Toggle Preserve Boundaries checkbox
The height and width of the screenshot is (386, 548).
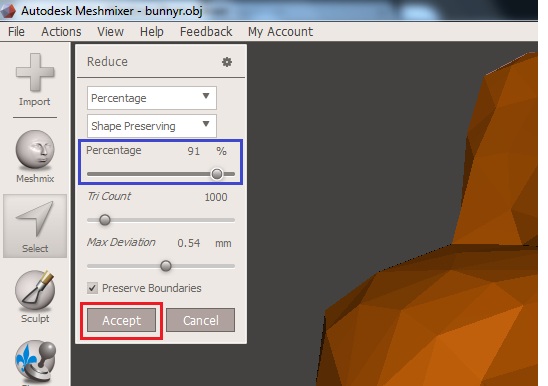[92, 288]
